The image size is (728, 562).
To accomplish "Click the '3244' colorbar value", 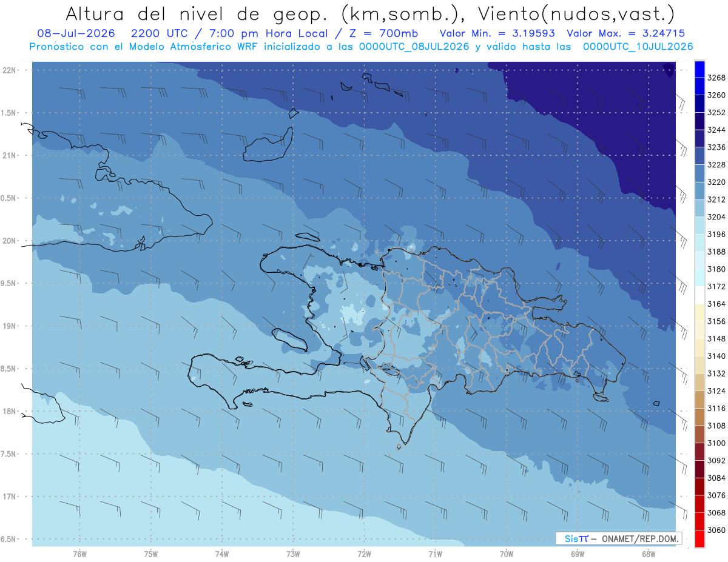I will [x=716, y=130].
